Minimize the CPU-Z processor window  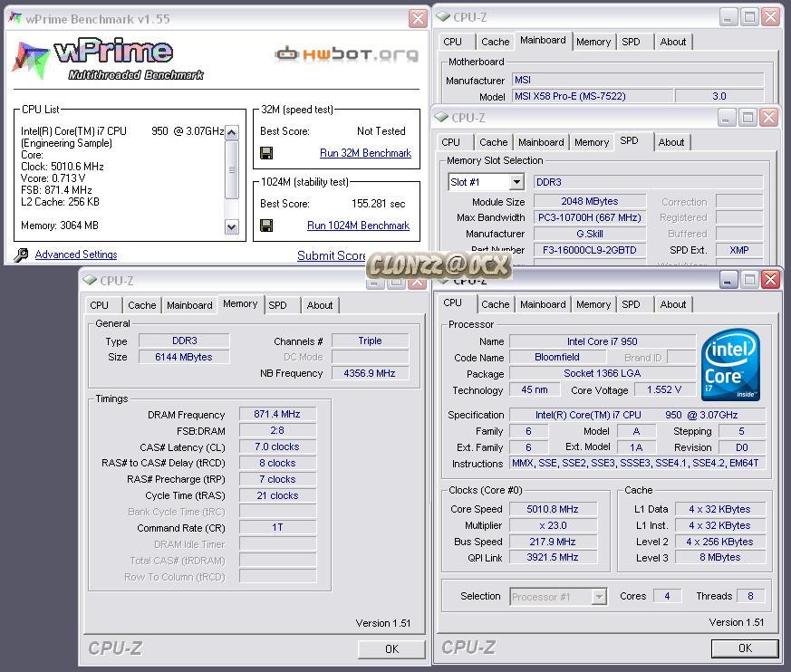(x=728, y=280)
